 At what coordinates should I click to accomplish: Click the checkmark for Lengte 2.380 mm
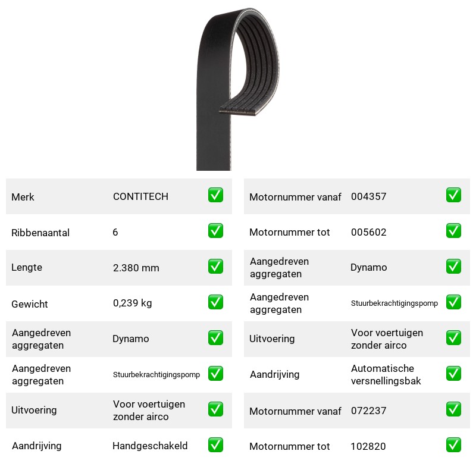pos(215,266)
